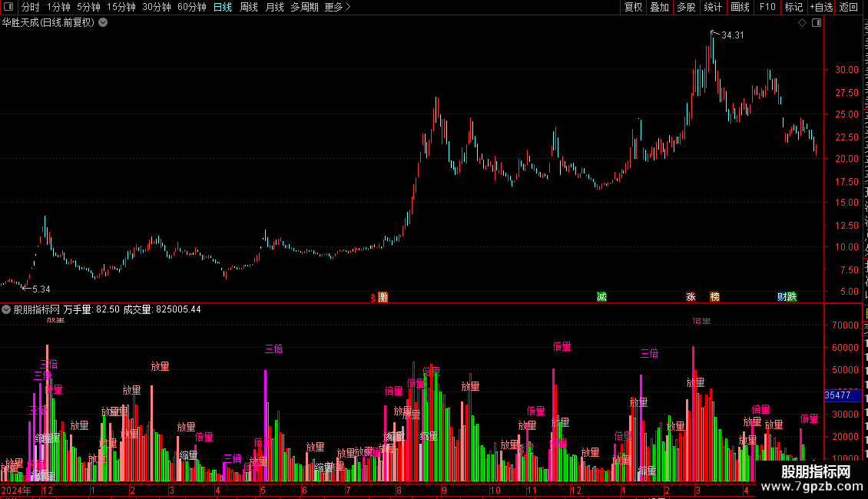
Task: Click the green 跌 event marker
Action: point(792,297)
